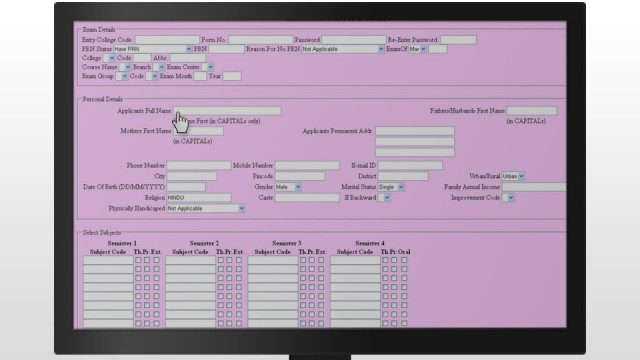Click the Phone Number field
Viewport: 640px width, 360px height.
tap(199, 166)
